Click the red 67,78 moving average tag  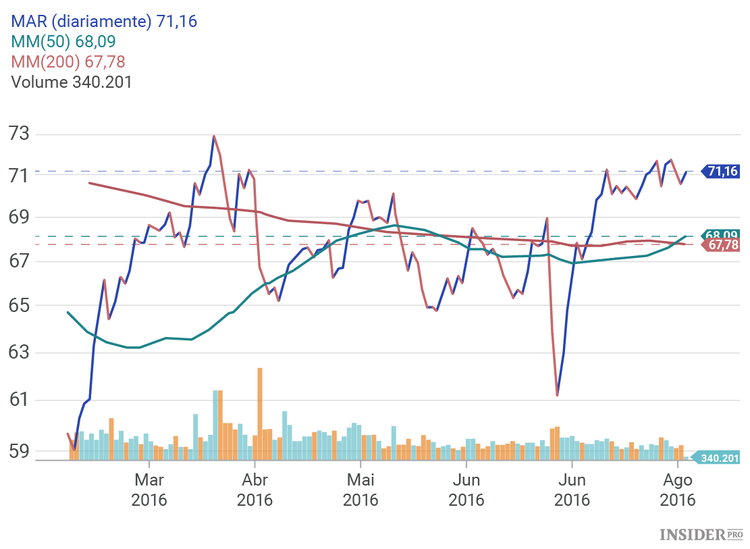pos(722,245)
